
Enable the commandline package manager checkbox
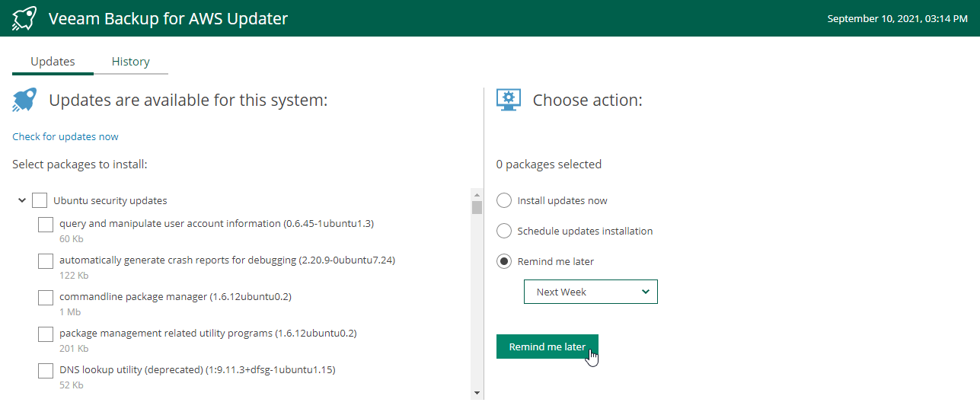click(x=46, y=298)
